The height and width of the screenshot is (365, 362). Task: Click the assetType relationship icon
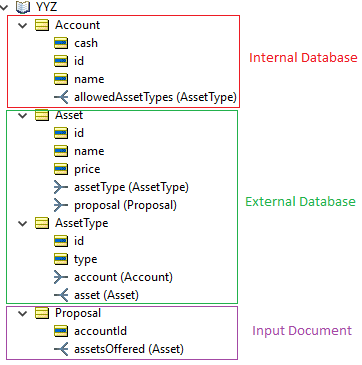click(61, 187)
